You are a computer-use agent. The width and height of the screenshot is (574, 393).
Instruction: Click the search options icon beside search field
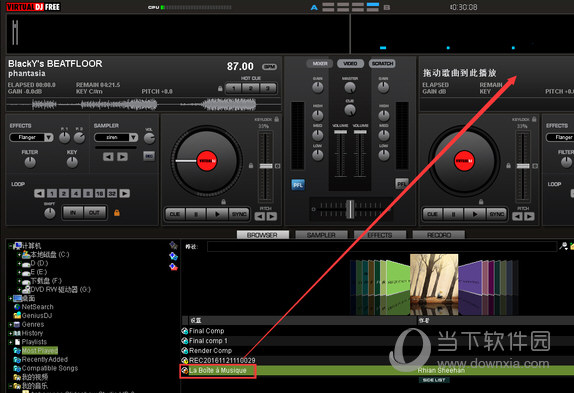pos(563,246)
